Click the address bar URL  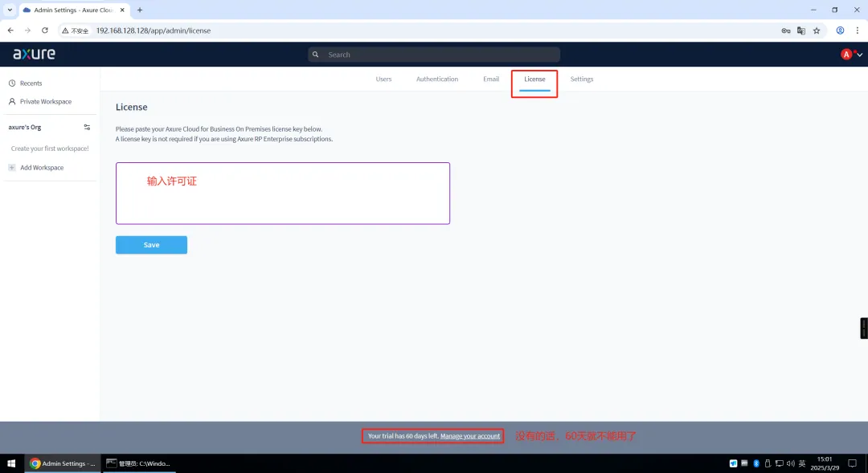click(154, 31)
